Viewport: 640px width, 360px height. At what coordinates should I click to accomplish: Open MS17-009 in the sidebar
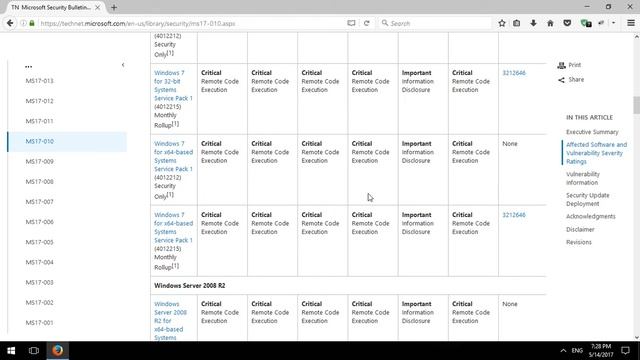40,162
